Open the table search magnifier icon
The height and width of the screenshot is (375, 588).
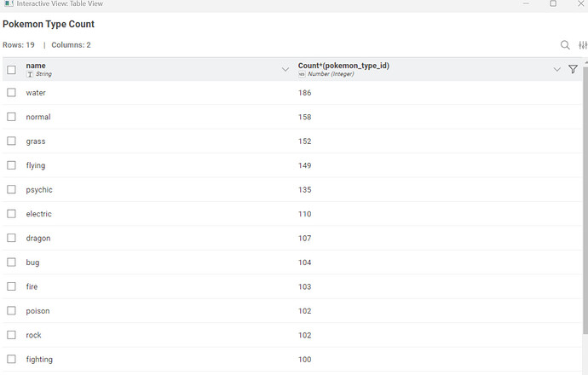(x=565, y=45)
